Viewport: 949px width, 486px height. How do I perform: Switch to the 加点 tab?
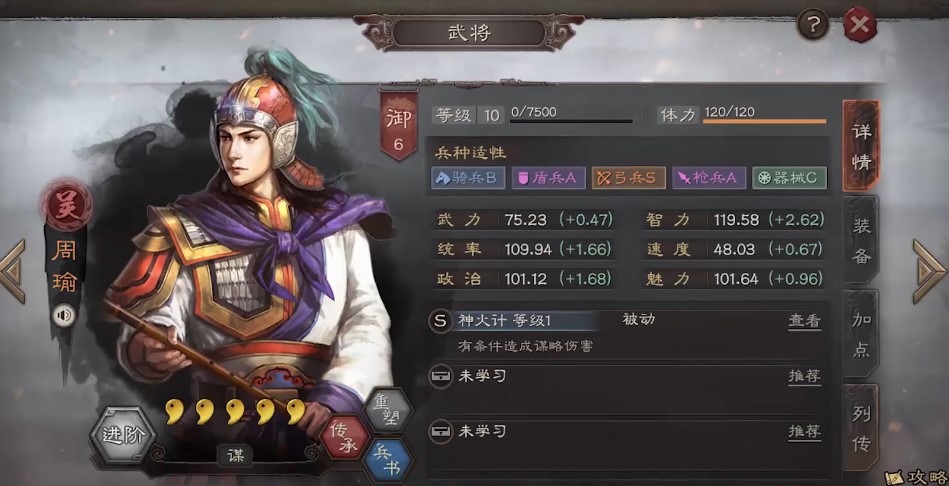tap(861, 335)
